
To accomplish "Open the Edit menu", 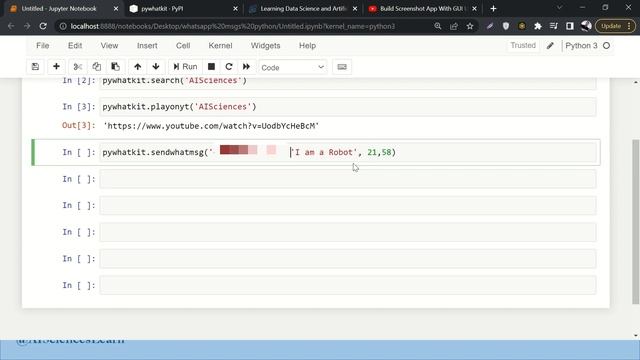I will point(75,46).
